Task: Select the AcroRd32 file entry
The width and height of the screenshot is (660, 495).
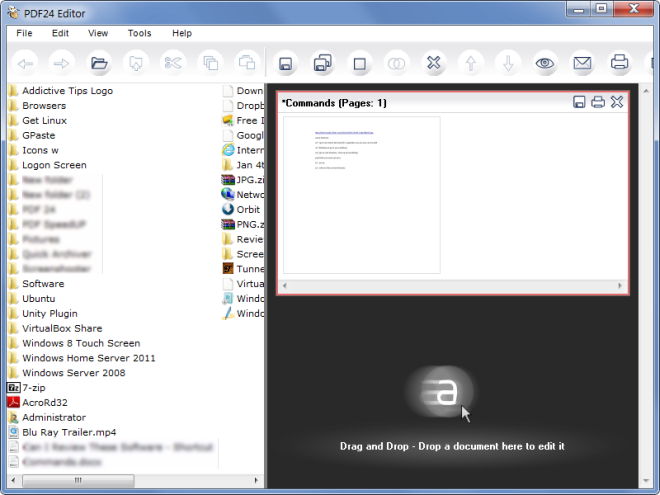Action: point(38,403)
